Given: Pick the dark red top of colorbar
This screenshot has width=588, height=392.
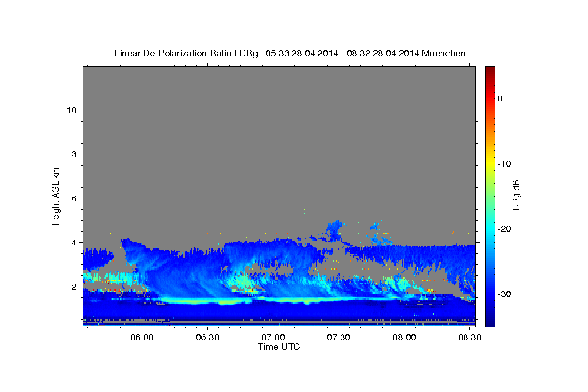Looking at the screenshot, I should coord(490,70).
